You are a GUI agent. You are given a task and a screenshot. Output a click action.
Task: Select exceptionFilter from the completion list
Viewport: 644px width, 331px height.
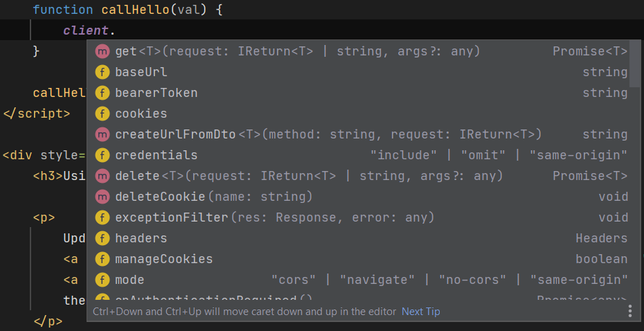tap(171, 217)
